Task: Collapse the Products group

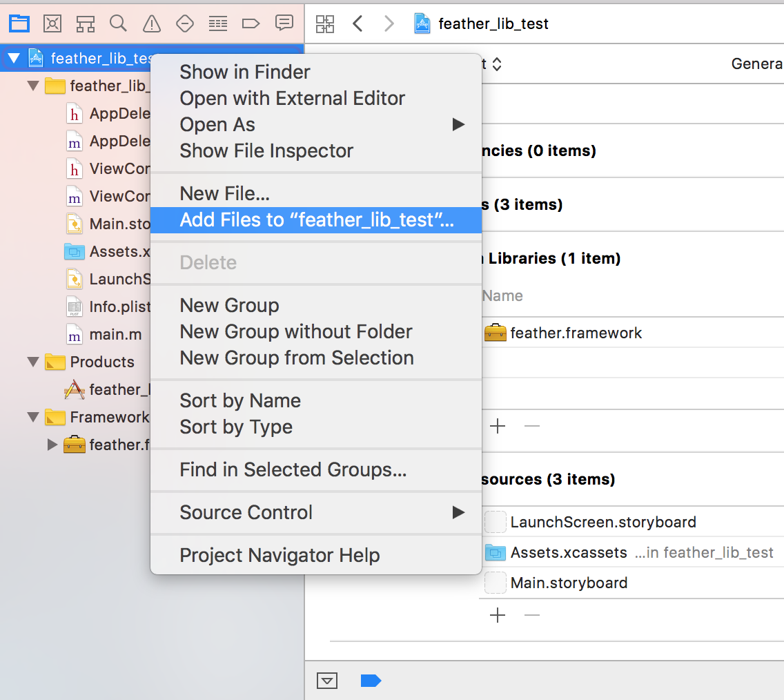Action: pyautogui.click(x=32, y=362)
